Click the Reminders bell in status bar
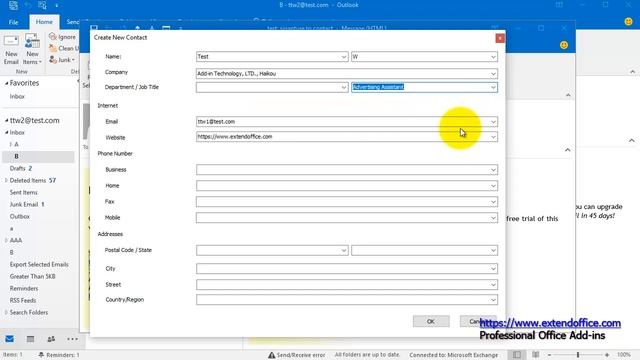The image size is (640, 360). click(41, 355)
